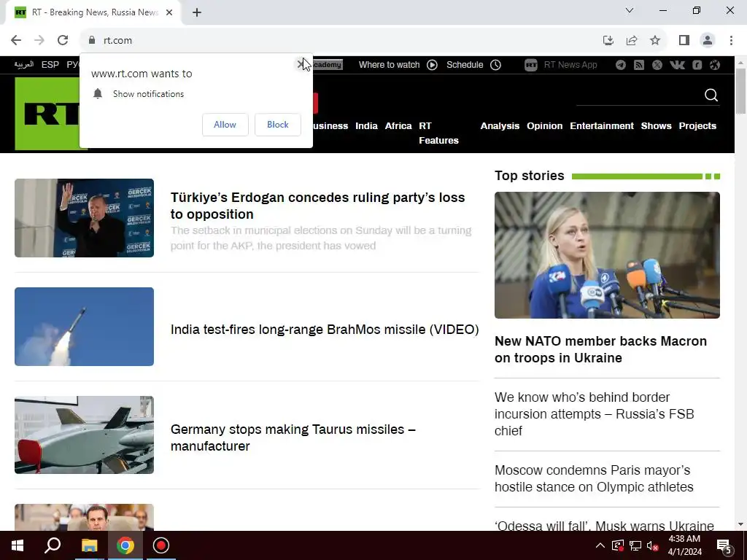Viewport: 747px width, 560px height.
Task: Click NATO member top story image
Action: coord(607,255)
